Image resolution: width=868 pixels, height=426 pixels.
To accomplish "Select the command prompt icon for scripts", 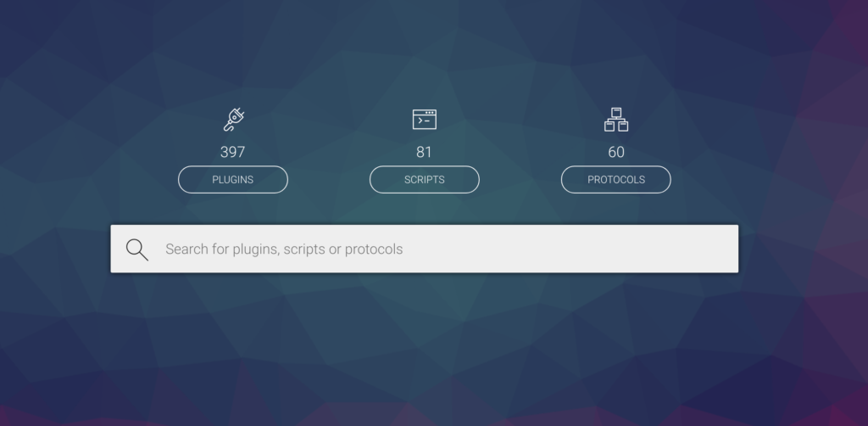I will click(x=425, y=119).
